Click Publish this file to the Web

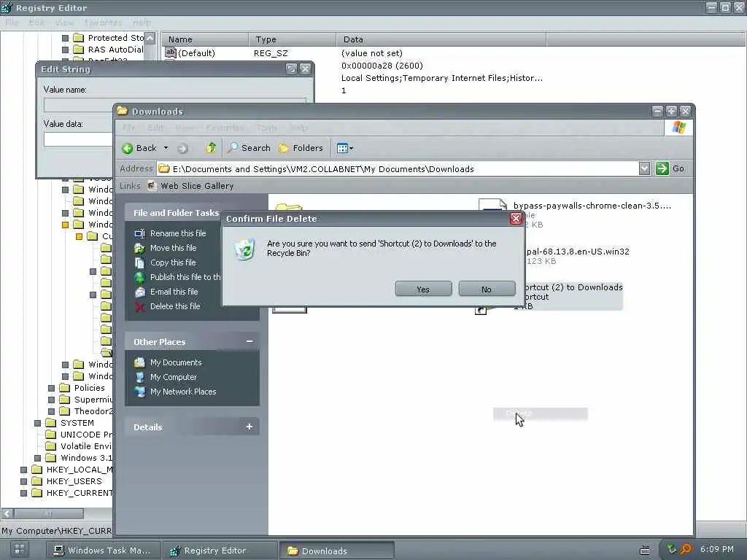[185, 276]
